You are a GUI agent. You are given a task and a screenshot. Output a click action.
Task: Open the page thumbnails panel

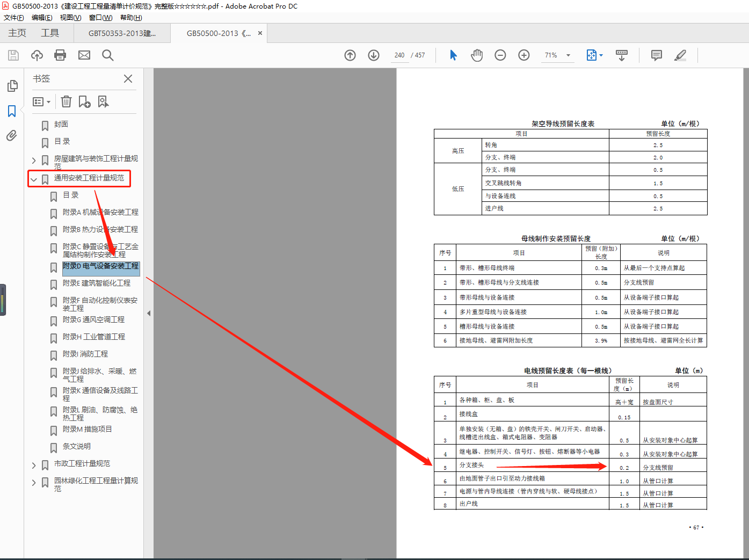click(x=12, y=86)
